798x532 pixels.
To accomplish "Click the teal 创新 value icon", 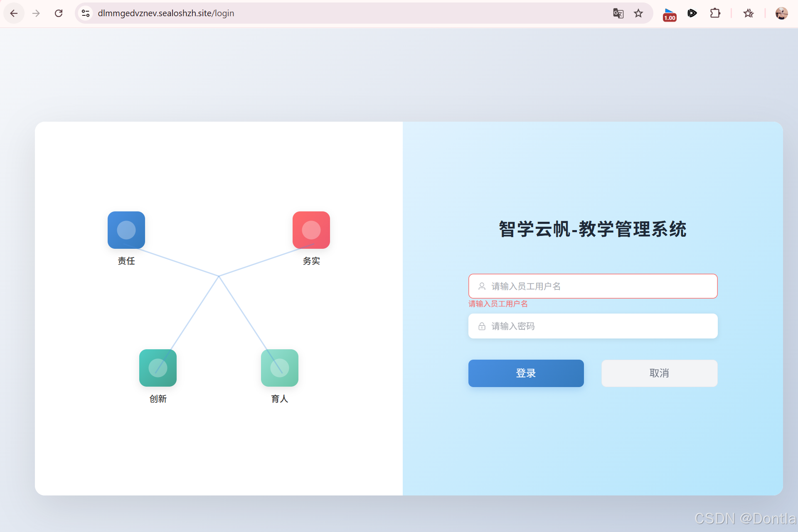I will (158, 368).
